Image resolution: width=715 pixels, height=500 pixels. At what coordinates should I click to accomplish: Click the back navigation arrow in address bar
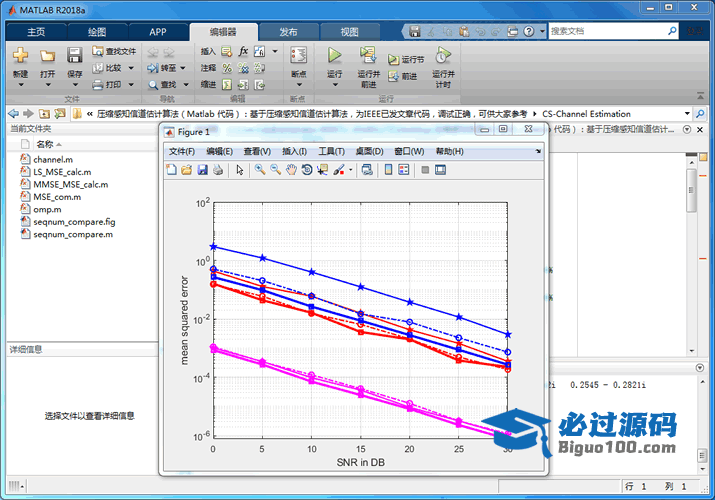14,113
